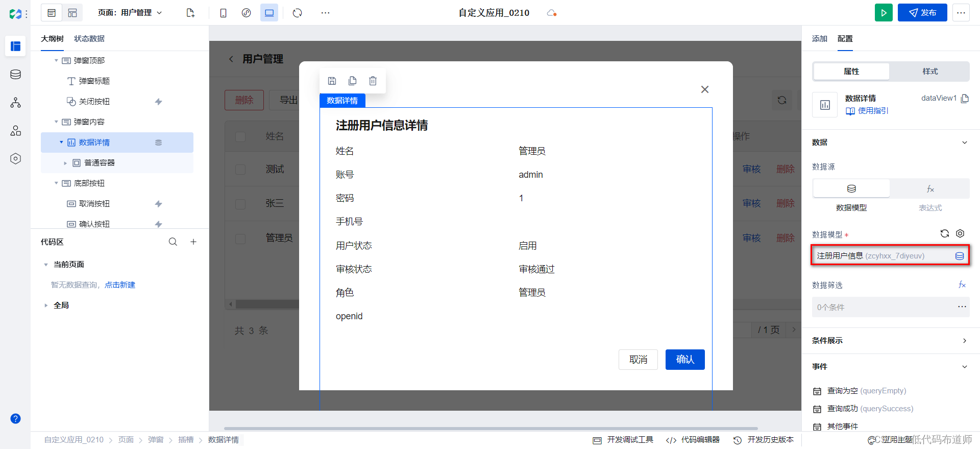
Task: Click the 取消 button in the dialog
Action: 638,360
